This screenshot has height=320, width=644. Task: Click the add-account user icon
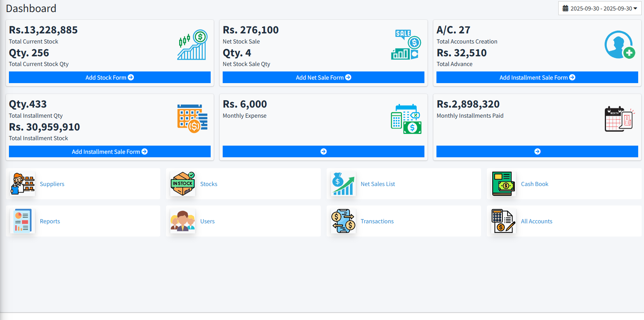[620, 45]
